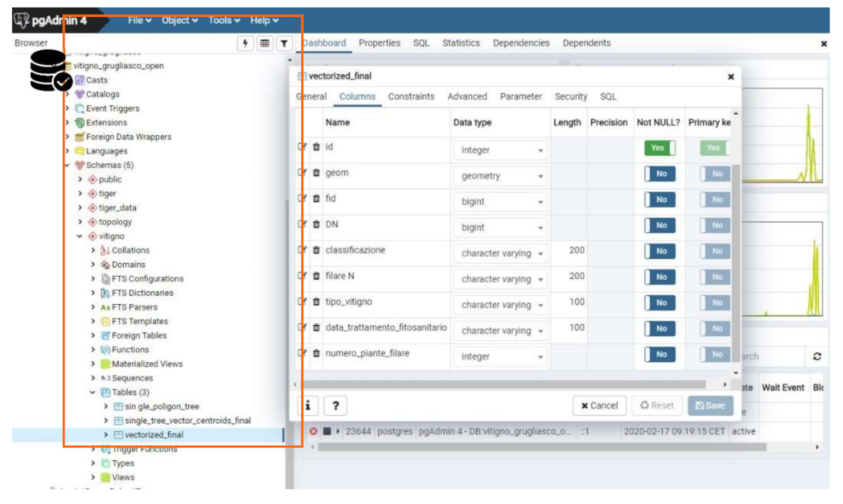Click the Query Tool lightning icon
This screenshot has width=843, height=504.
click(245, 43)
